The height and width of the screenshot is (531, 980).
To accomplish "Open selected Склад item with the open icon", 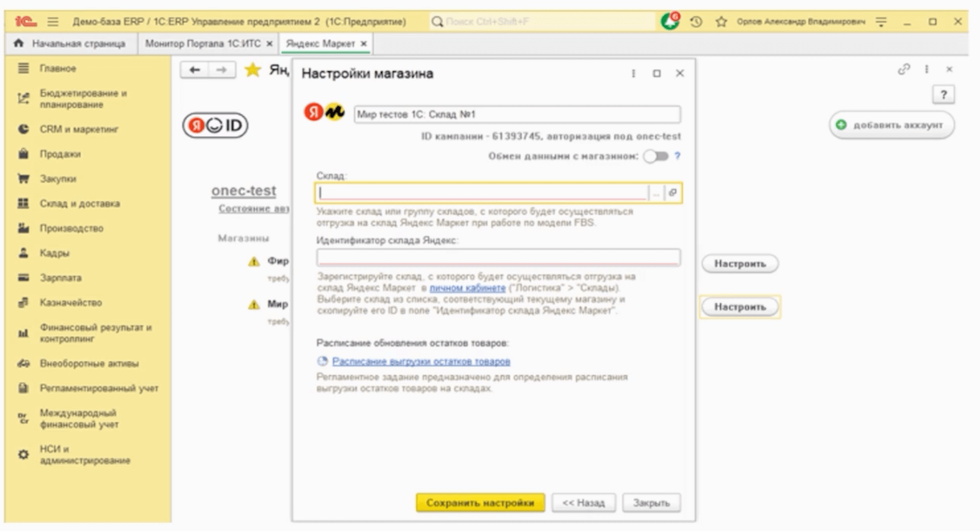I will (673, 193).
